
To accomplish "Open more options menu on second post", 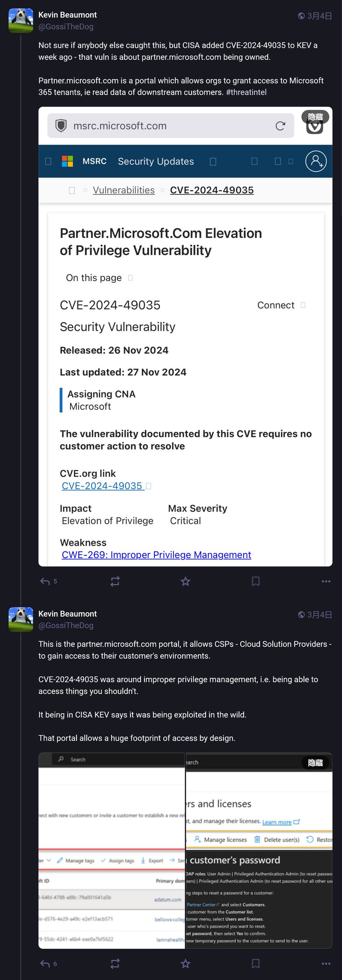I will coord(326,963).
